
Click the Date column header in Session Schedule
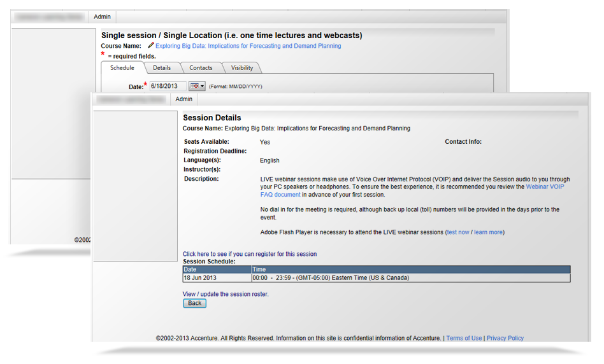217,269
